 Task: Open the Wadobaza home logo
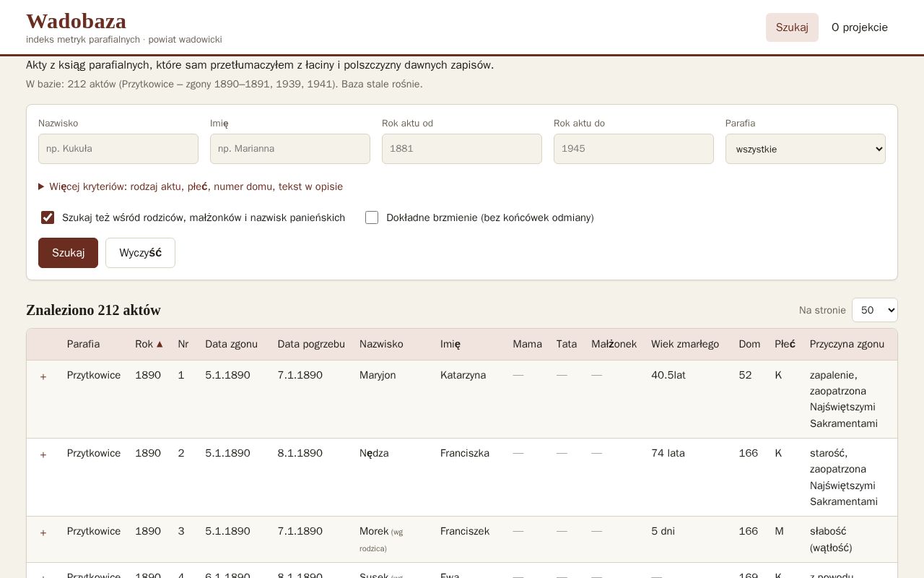[x=76, y=21]
